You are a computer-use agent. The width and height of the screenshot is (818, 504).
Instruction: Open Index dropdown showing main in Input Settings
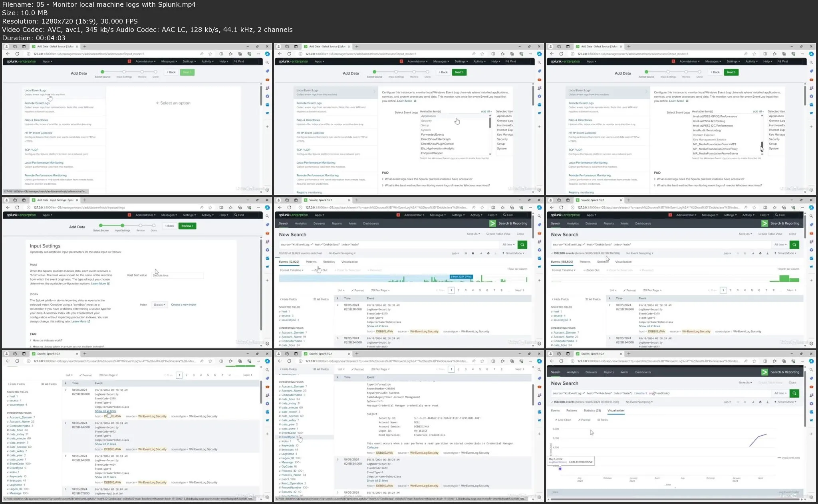(x=159, y=305)
